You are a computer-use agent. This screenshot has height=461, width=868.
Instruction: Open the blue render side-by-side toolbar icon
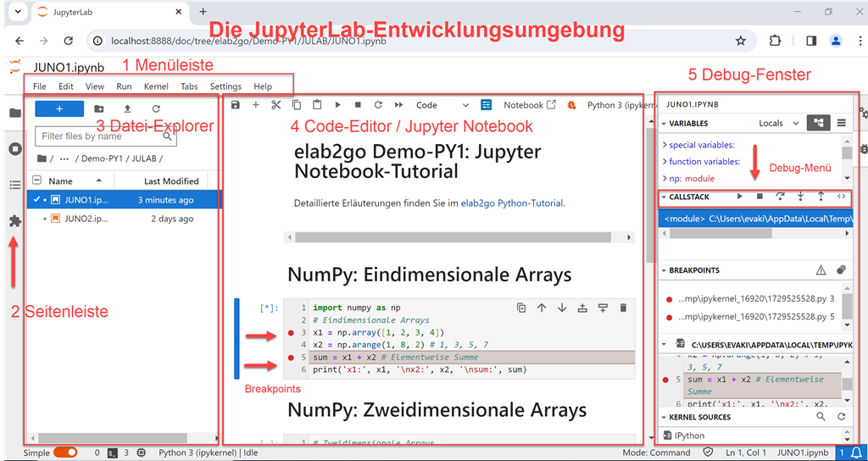click(x=486, y=104)
